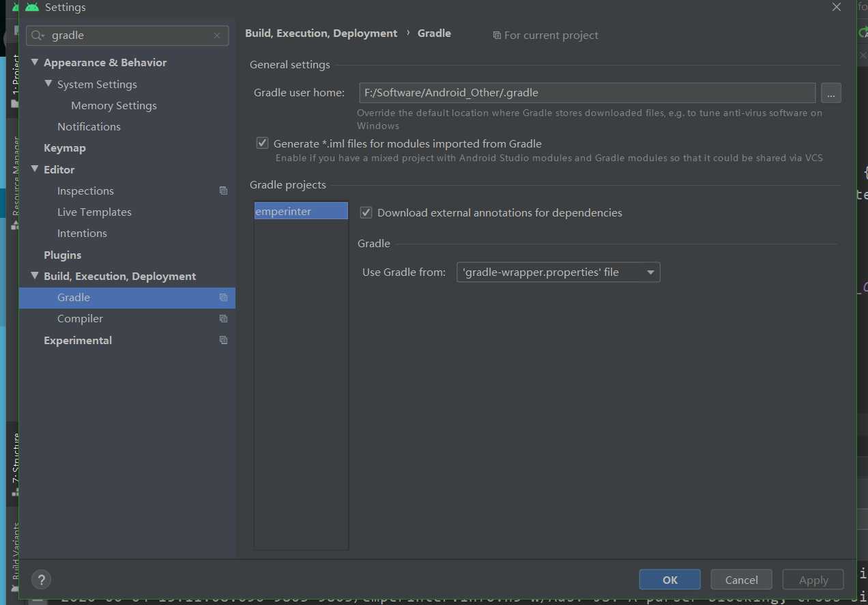Open the Plugins page
This screenshot has width=868, height=605.
tap(62, 255)
